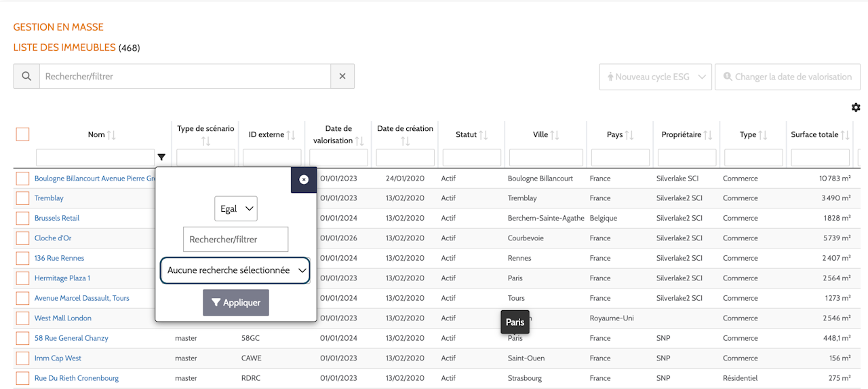Clear the main search field with X
The image size is (868, 389).
pos(342,77)
